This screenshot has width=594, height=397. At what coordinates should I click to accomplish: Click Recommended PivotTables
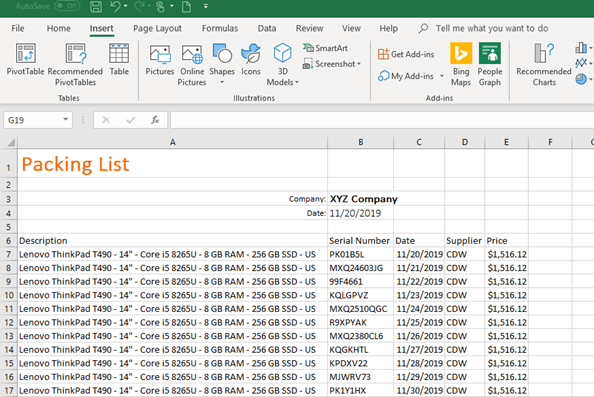point(75,64)
